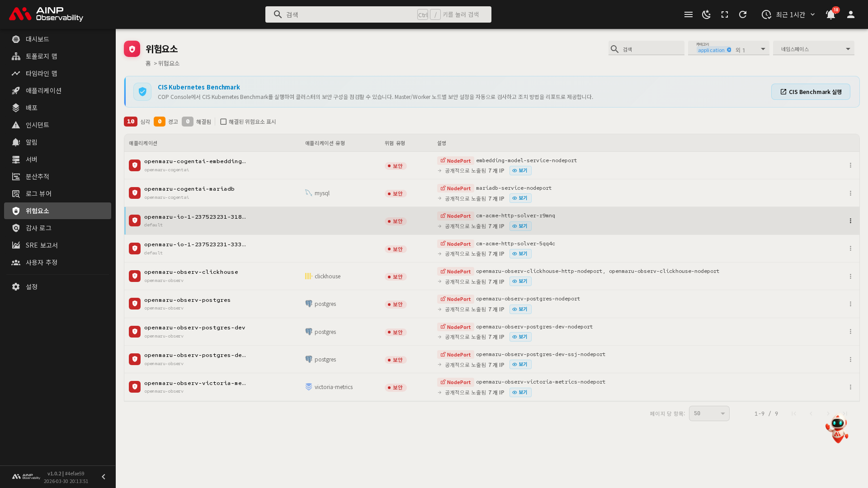The width and height of the screenshot is (868, 488).
Task: Open three-dot menu for openmaru-cogentai-mariadb row
Action: point(850,193)
